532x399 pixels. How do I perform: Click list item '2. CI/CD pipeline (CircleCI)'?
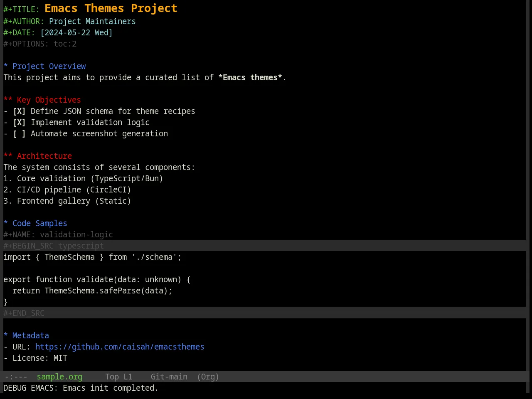point(67,190)
